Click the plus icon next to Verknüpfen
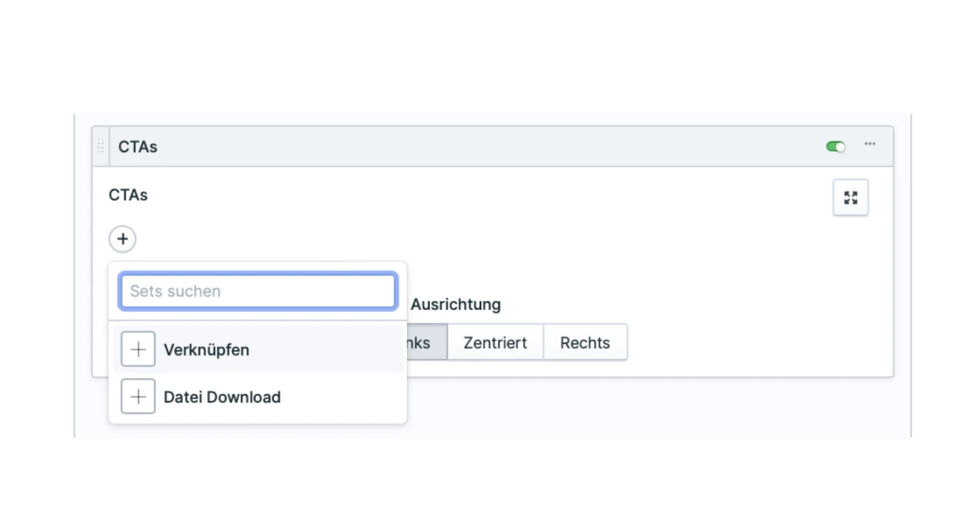The width and height of the screenshot is (980, 527). click(138, 350)
